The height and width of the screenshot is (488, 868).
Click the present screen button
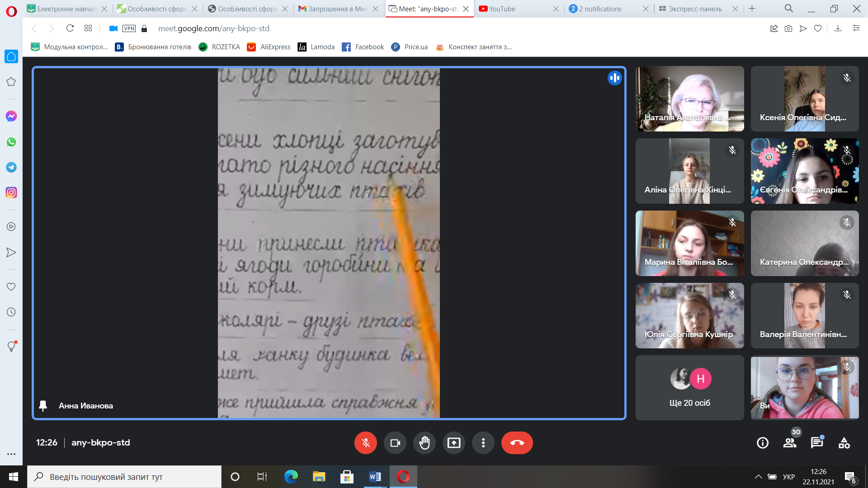click(453, 443)
